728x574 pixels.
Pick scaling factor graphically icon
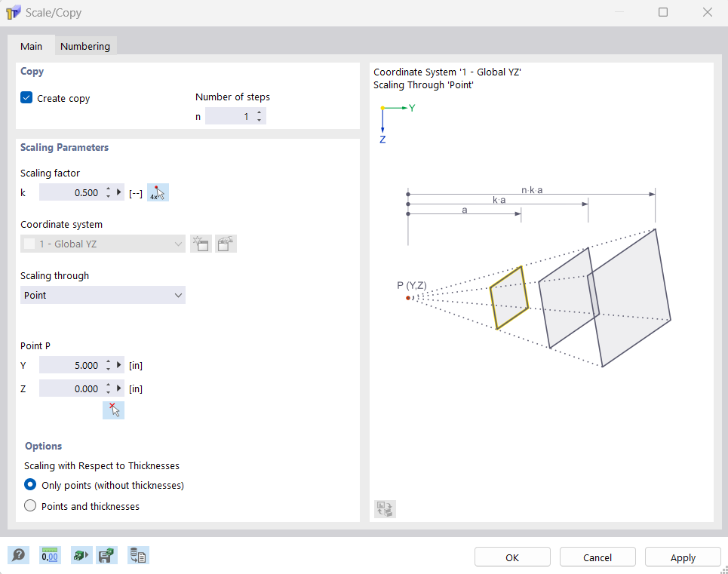158,192
